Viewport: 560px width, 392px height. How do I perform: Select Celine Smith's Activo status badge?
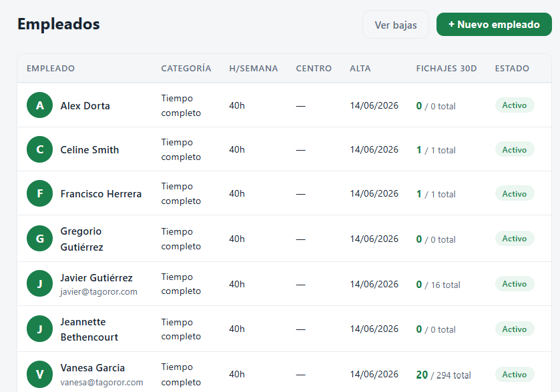pyautogui.click(x=515, y=149)
